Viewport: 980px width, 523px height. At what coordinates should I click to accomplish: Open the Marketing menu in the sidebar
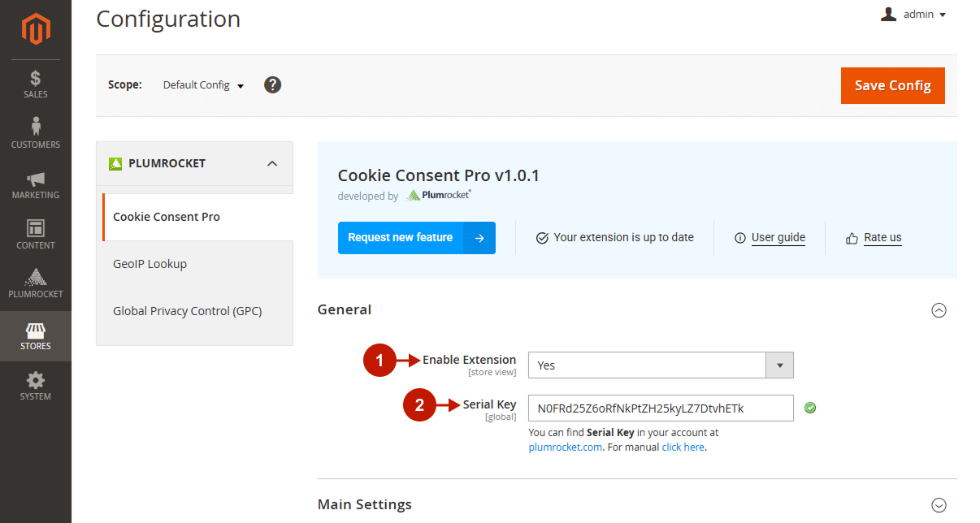click(x=36, y=184)
